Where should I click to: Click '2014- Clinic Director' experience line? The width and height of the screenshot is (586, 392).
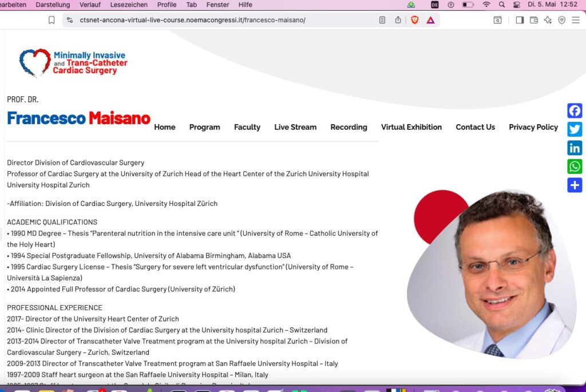[167, 330]
